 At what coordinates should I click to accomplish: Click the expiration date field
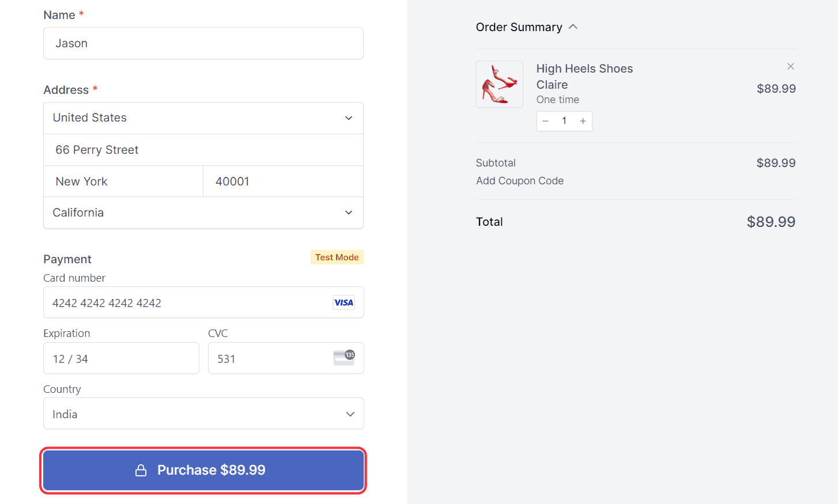click(x=121, y=358)
